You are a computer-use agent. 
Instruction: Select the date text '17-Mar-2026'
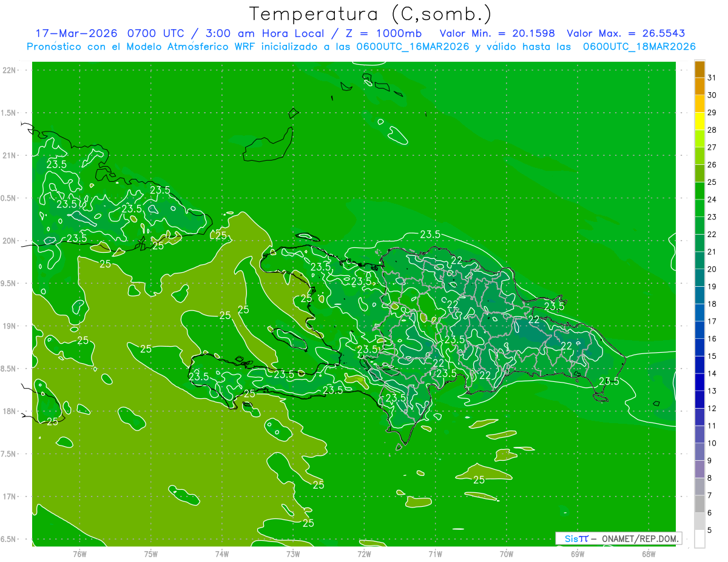pyautogui.click(x=75, y=33)
